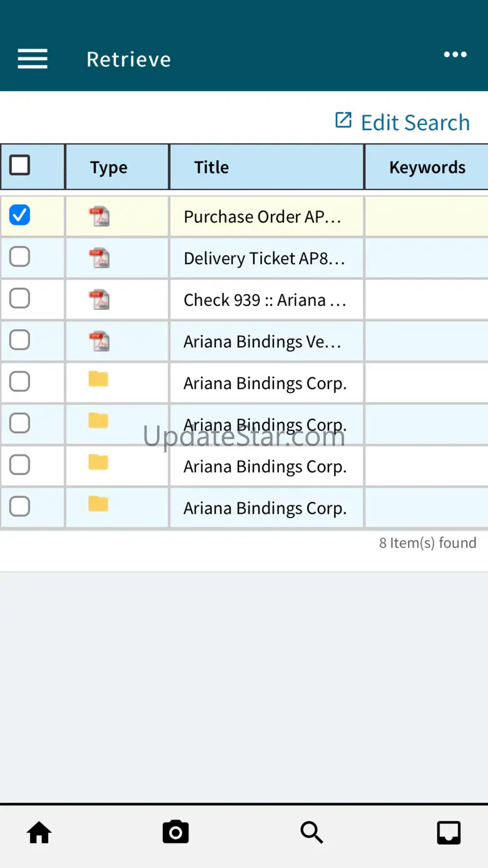Click the Edit Search link
Image resolution: width=488 pixels, height=868 pixels.
403,122
